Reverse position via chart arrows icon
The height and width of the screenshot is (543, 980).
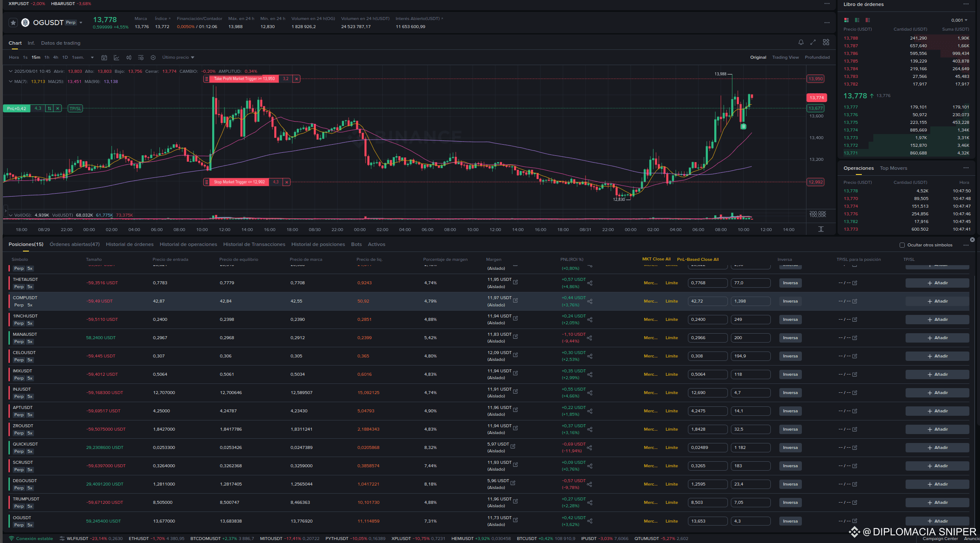point(49,109)
